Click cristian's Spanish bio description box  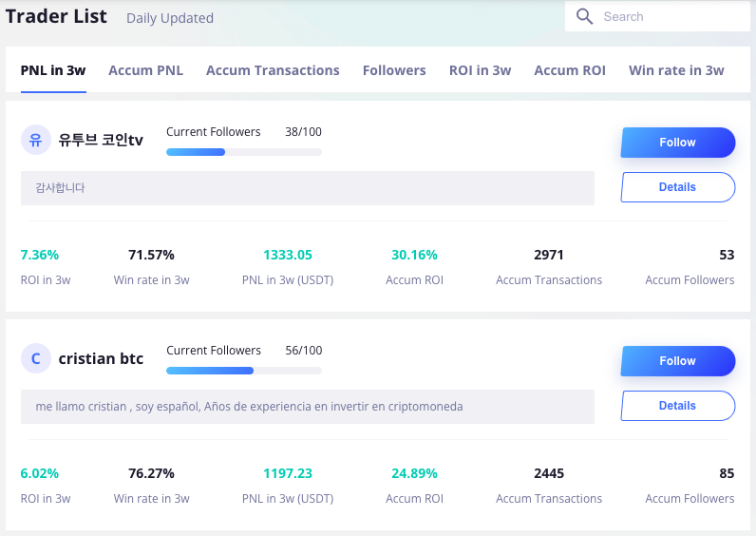click(308, 407)
